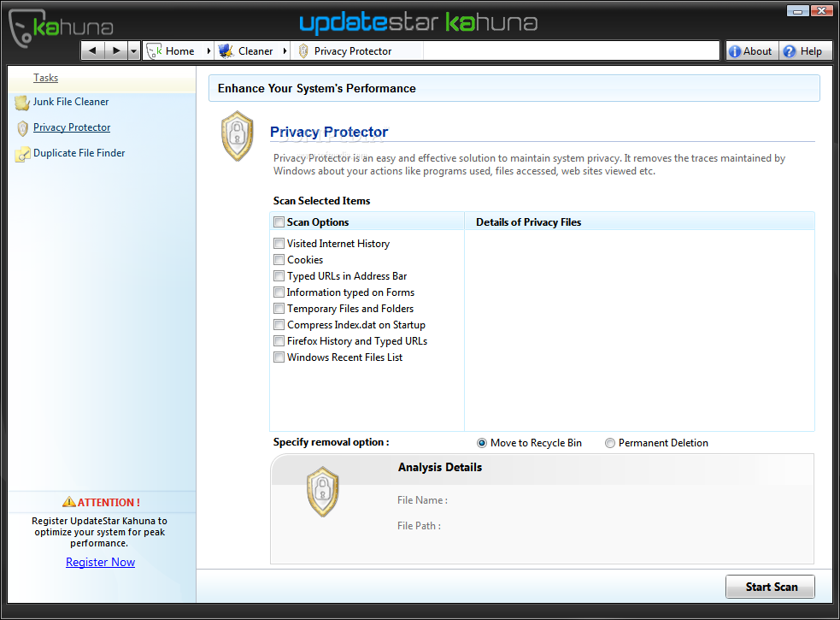
Task: Follow the Register Now link
Action: [100, 562]
